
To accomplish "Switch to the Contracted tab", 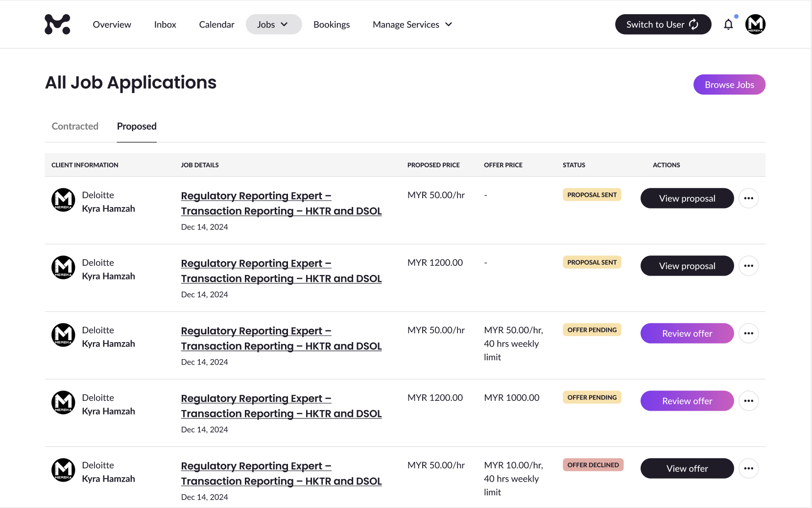I will [x=75, y=126].
